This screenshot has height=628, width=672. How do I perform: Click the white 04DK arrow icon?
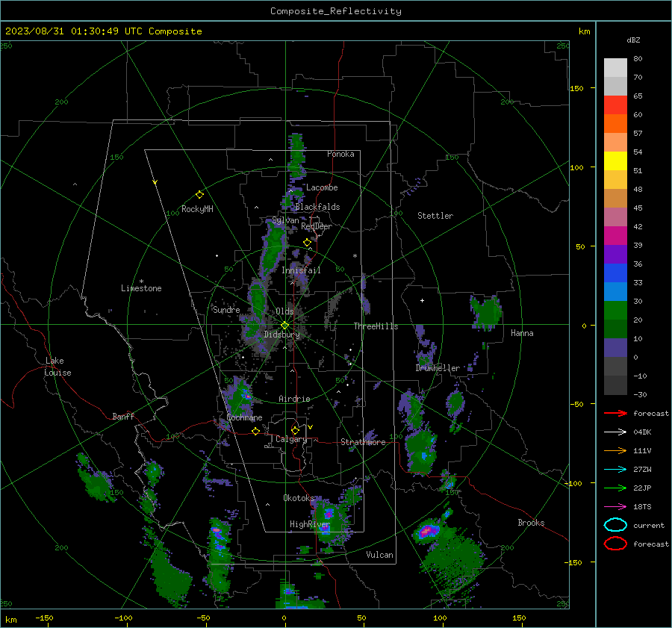click(615, 432)
